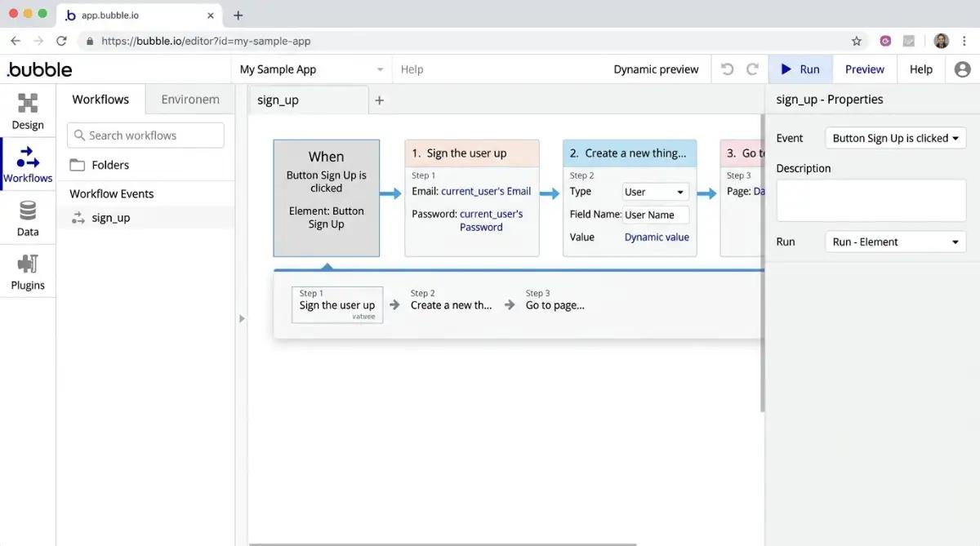Add a new workflow tab with plus

point(379,100)
